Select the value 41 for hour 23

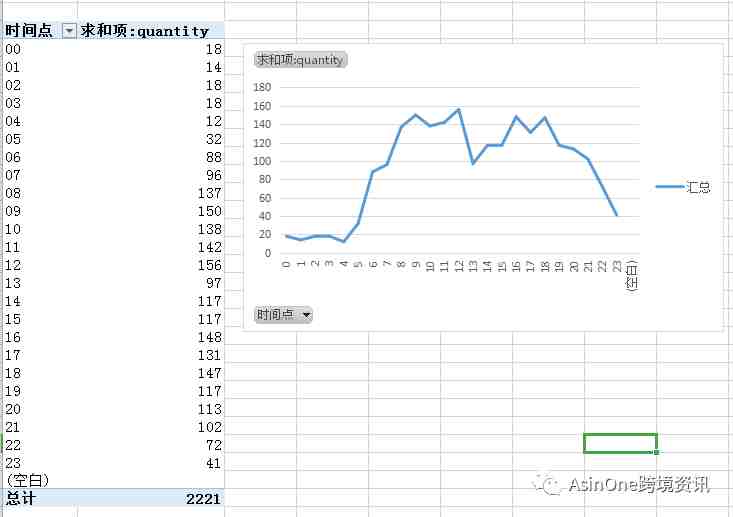click(214, 463)
